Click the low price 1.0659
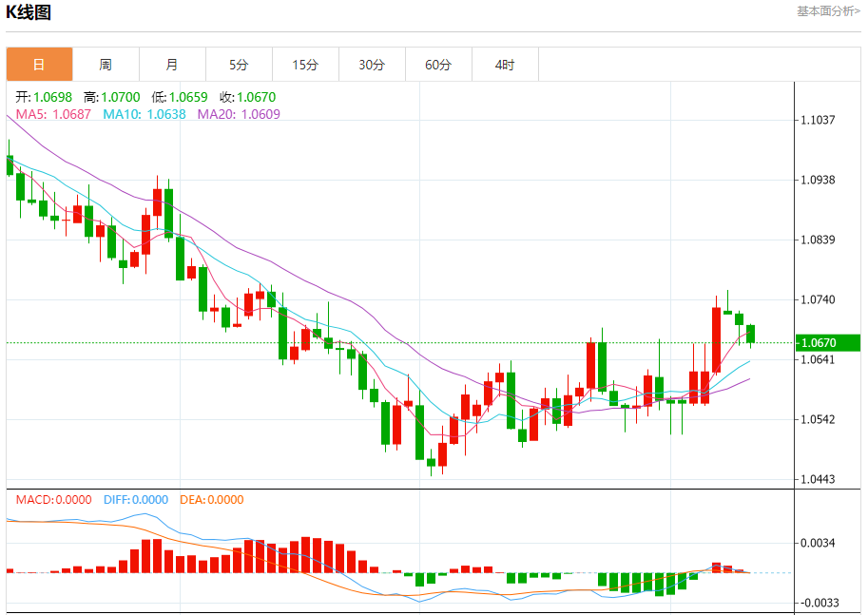Image resolution: width=868 pixels, height=615 pixels. (x=188, y=97)
